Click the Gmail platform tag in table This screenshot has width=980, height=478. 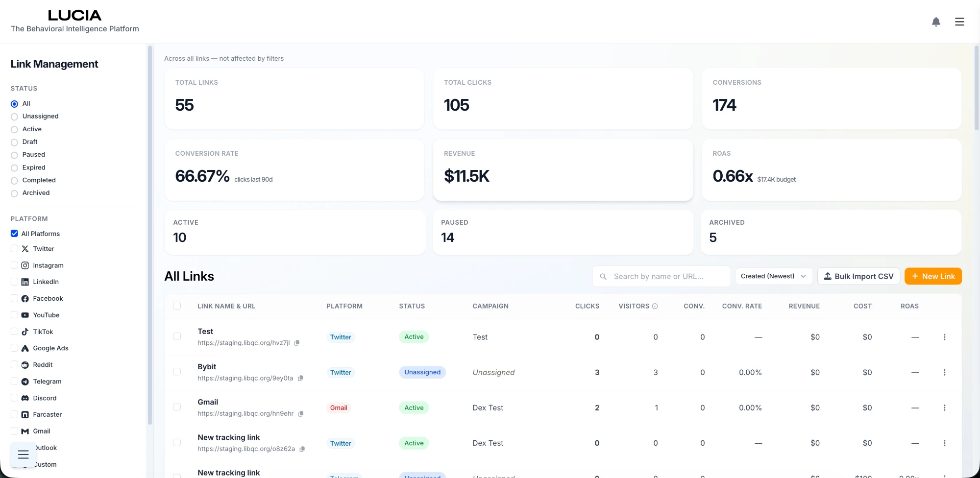point(339,407)
